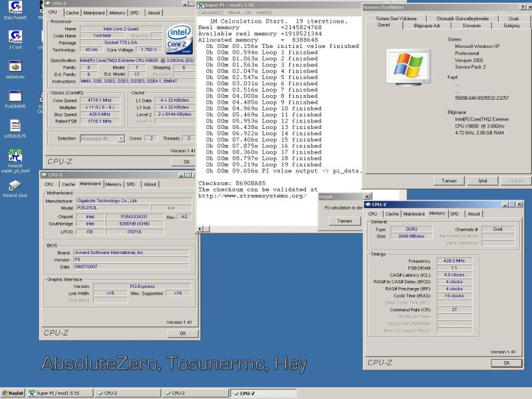Switch to CPU tab in the CPU-Z mainboard window
The image size is (532, 399).
click(x=49, y=184)
